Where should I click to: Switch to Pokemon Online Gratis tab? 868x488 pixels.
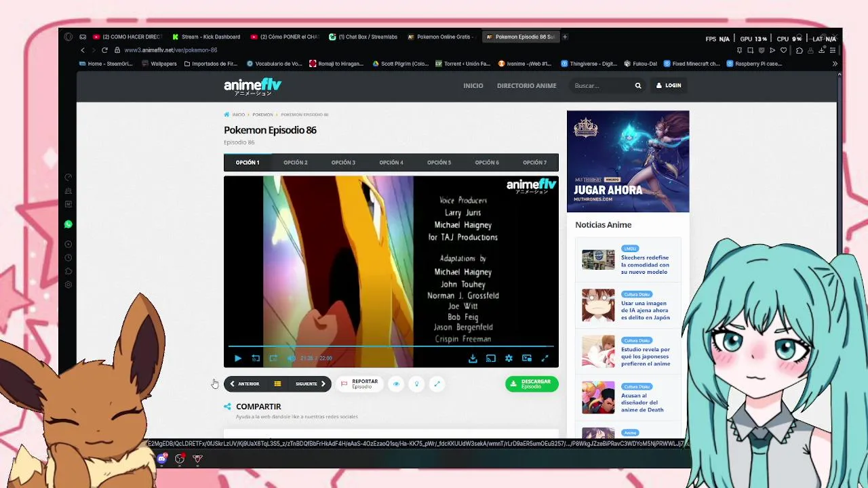click(441, 37)
